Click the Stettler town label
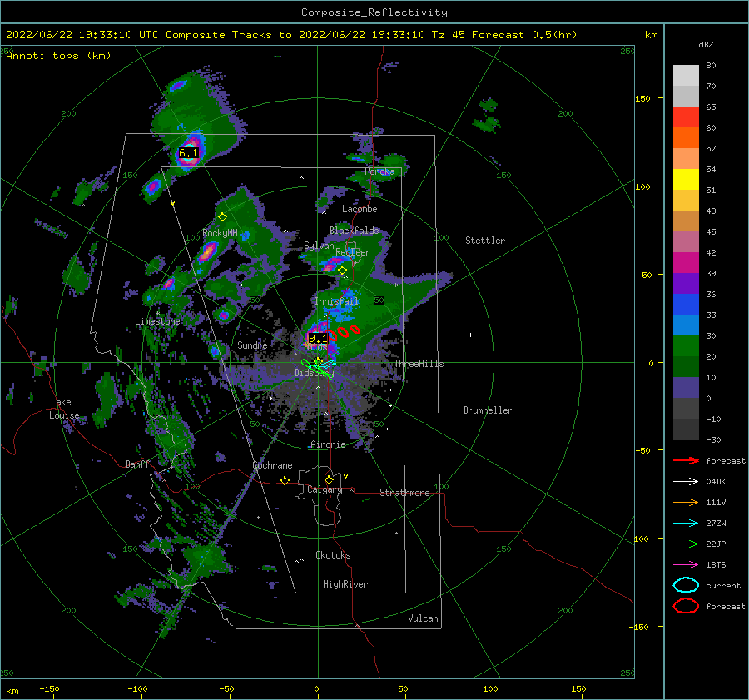Viewport: 749px width, 700px height. 485,241
